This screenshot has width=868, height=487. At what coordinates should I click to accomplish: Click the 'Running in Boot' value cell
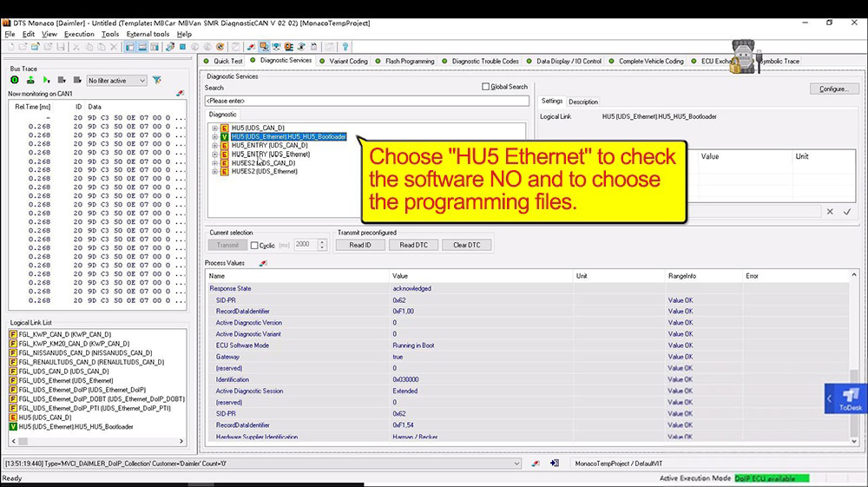[x=413, y=346]
